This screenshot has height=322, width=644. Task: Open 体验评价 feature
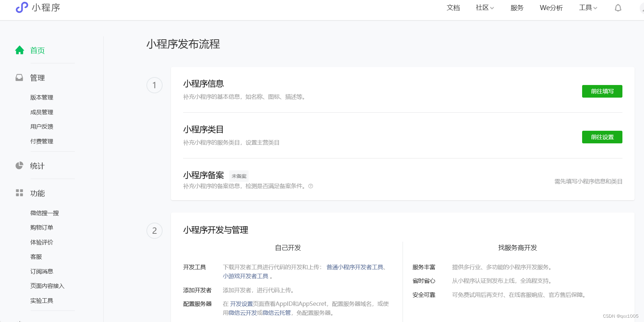[x=42, y=242]
